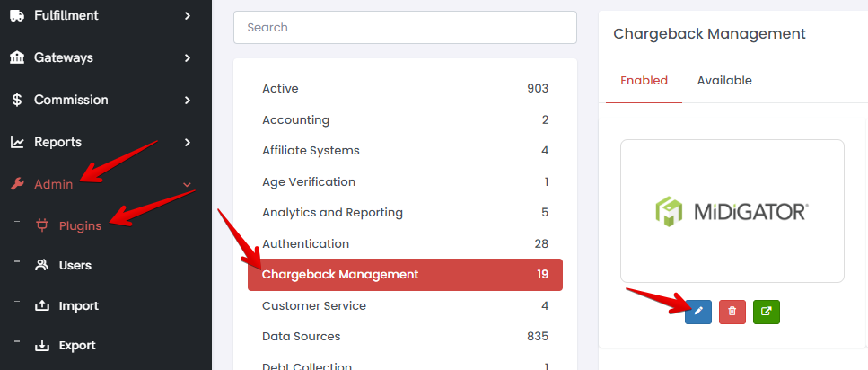Select the Enabled tab
Viewport: 868px width, 370px height.
(644, 81)
